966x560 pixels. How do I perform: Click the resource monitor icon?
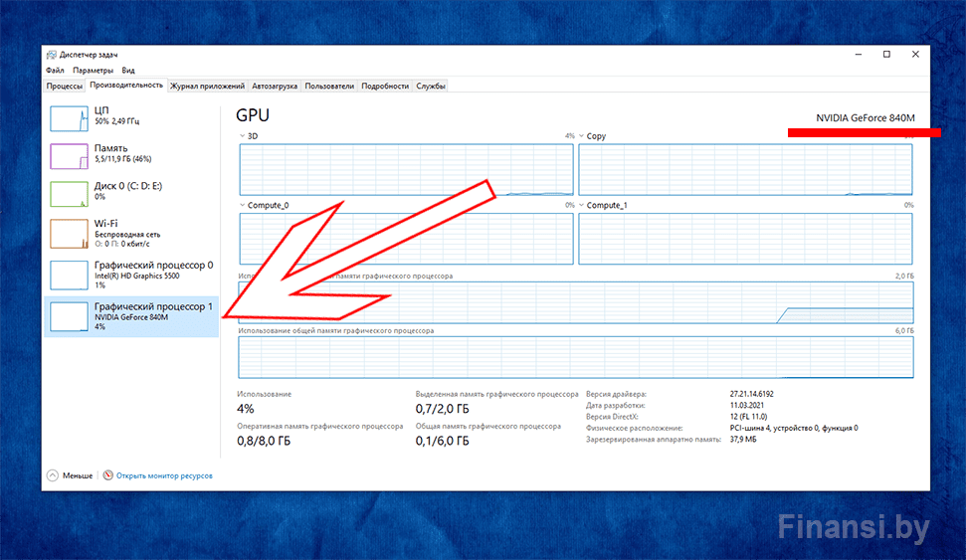(x=107, y=475)
